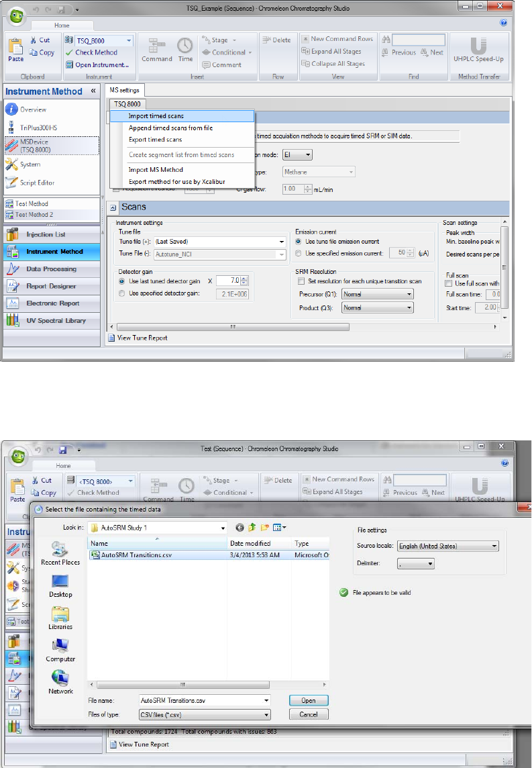This screenshot has height=768, width=532.
Task: Choose Import timed scans menu item
Action: [182, 116]
